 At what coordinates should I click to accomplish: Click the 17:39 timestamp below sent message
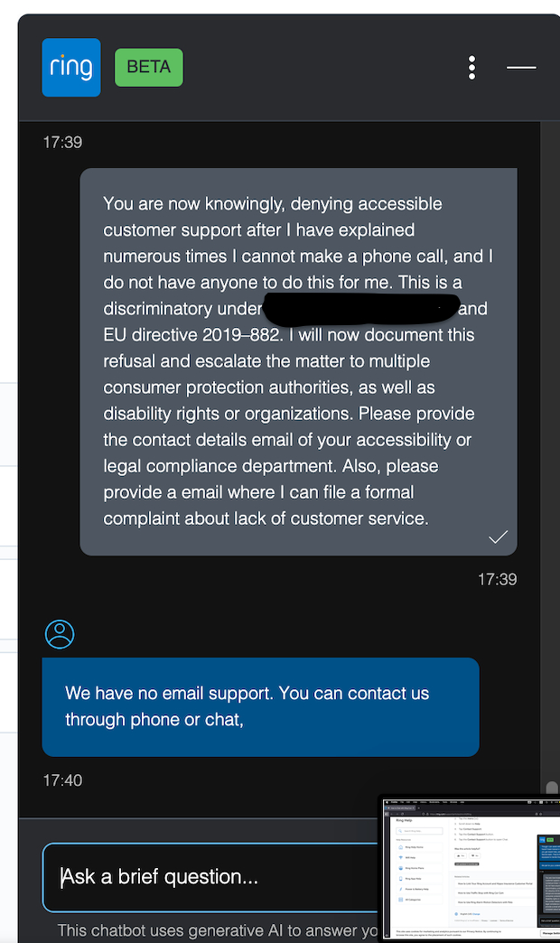pos(497,579)
